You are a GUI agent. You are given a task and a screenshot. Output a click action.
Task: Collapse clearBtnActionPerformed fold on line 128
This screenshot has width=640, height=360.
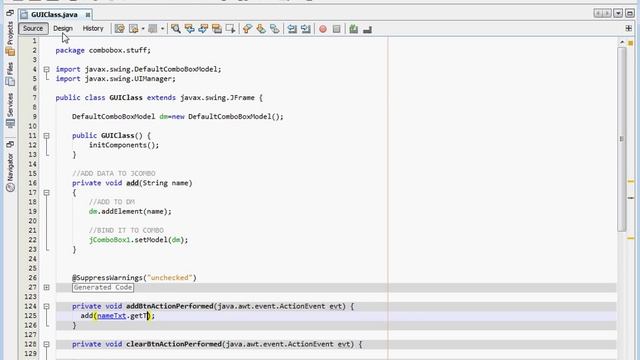47,344
